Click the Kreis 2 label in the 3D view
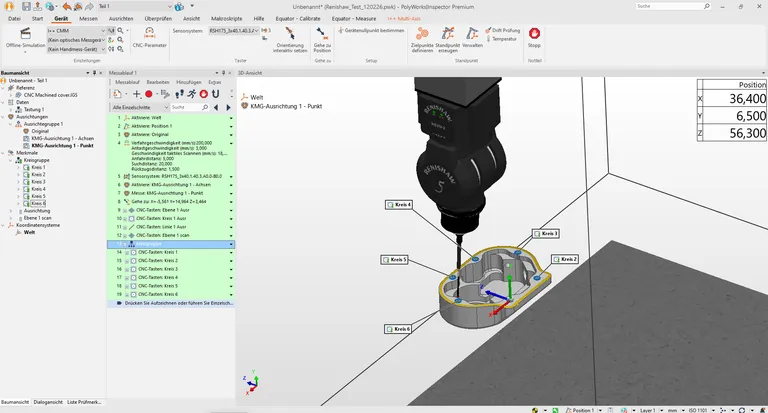This screenshot has height=413, width=768. point(565,259)
